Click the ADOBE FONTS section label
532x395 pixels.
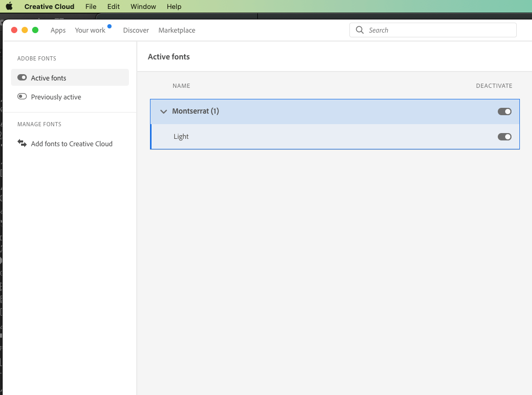[x=37, y=58]
